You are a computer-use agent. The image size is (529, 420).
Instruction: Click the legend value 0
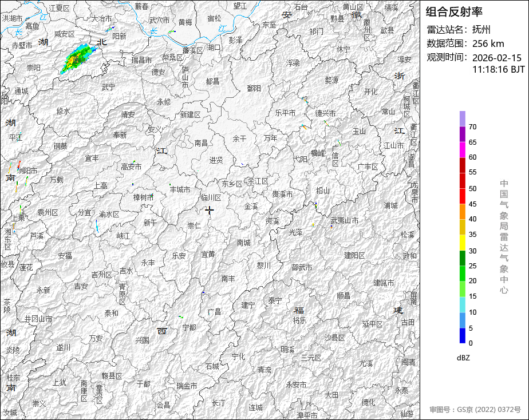pyautogui.click(x=471, y=343)
